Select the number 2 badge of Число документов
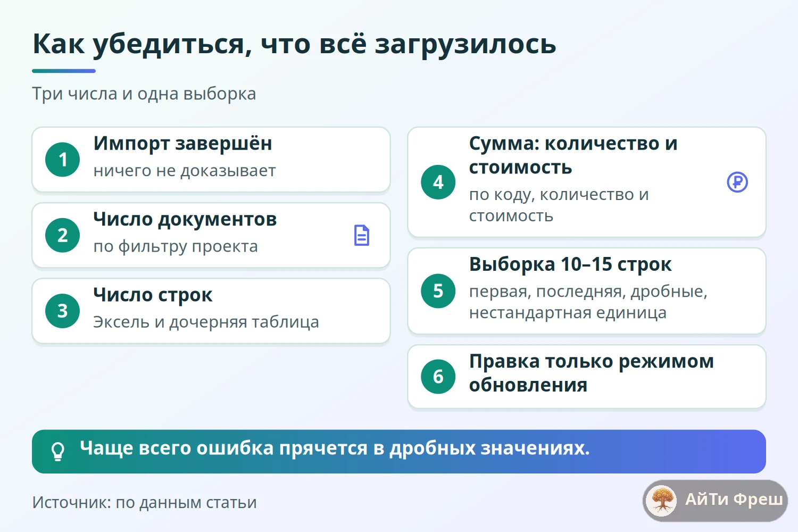This screenshot has width=798, height=532. point(63,235)
